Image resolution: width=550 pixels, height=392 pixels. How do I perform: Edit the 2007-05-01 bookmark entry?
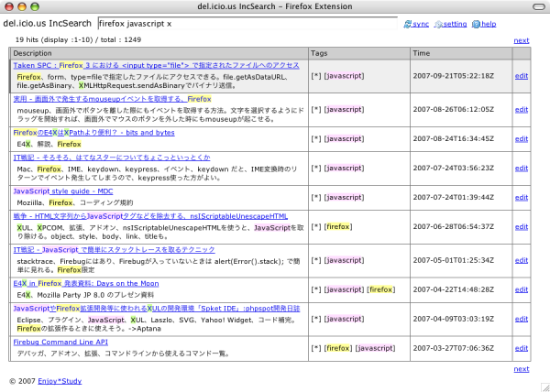[x=522, y=261]
